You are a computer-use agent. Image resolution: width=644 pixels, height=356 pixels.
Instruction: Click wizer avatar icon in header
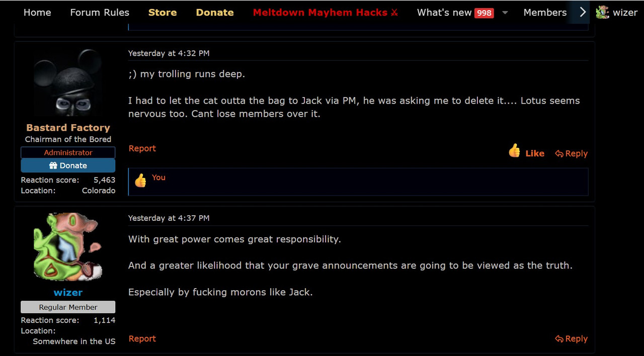(602, 13)
